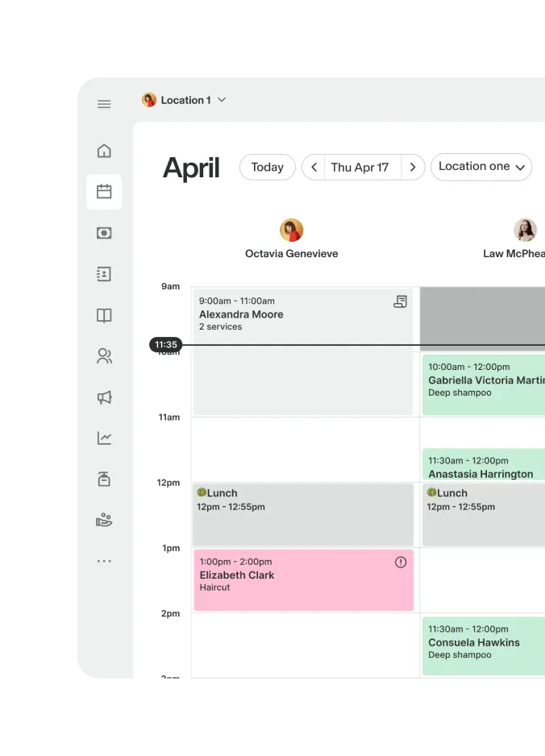Image resolution: width=545 pixels, height=756 pixels.
Task: Open the payouts hand icon in the sidebar
Action: 104,520
